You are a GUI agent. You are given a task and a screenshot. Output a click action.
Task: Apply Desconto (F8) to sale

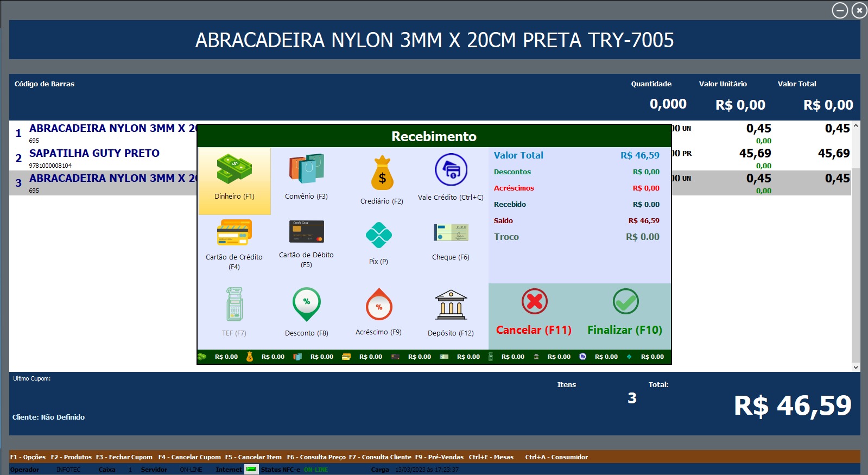307,312
